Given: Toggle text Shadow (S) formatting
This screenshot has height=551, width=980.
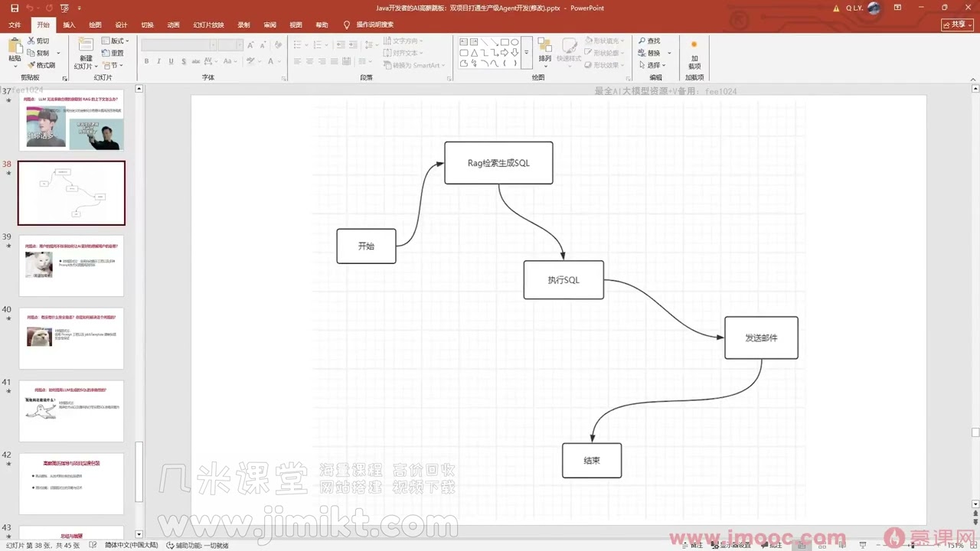Looking at the screenshot, I should tap(184, 61).
